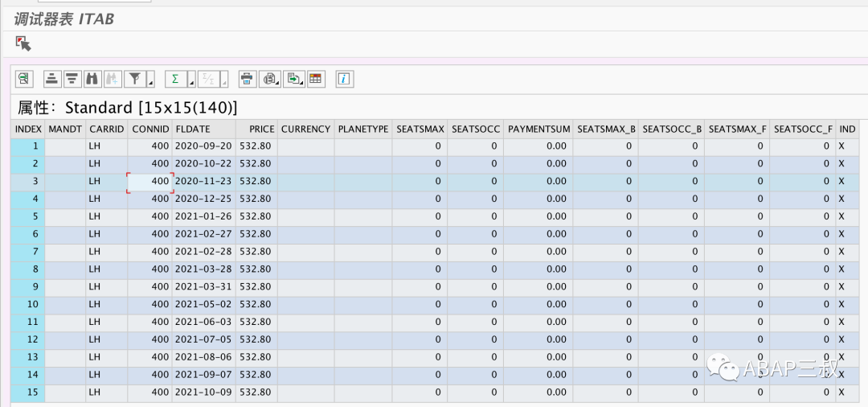
Task: Select the PRICE column header
Action: (x=256, y=129)
